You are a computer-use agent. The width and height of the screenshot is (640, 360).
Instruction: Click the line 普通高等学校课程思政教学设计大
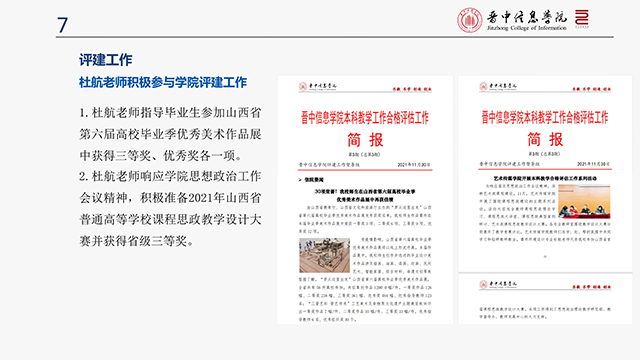coord(170,220)
